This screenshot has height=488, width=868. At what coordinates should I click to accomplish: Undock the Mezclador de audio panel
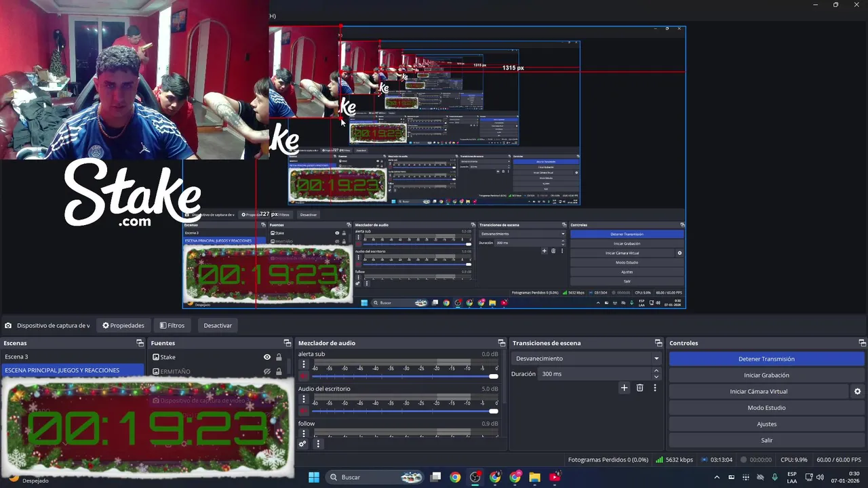[x=502, y=343]
